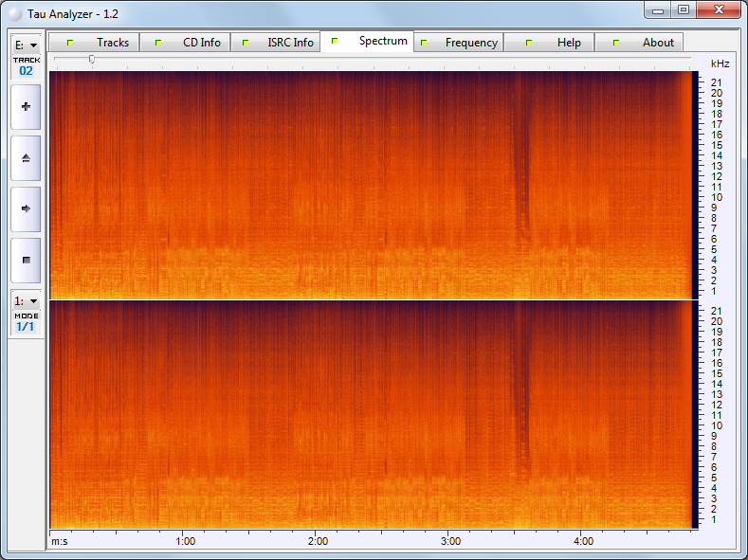Click inside the lower channel spectrogram
Screen dimensions: 748x560
click(370, 414)
